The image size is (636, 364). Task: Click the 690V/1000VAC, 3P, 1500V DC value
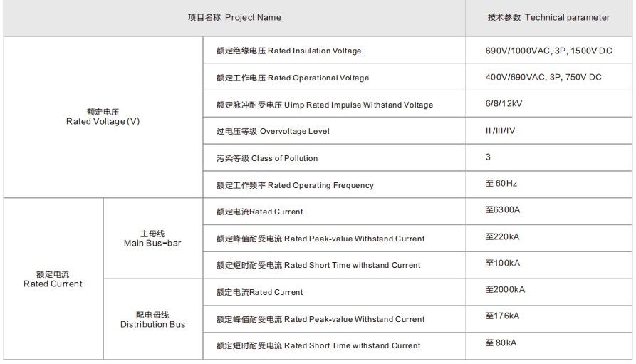pyautogui.click(x=548, y=51)
